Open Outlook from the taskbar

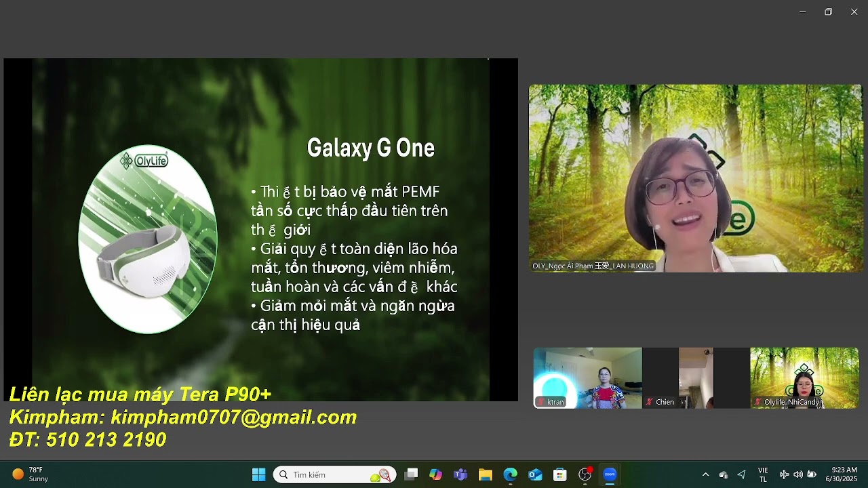[535, 474]
